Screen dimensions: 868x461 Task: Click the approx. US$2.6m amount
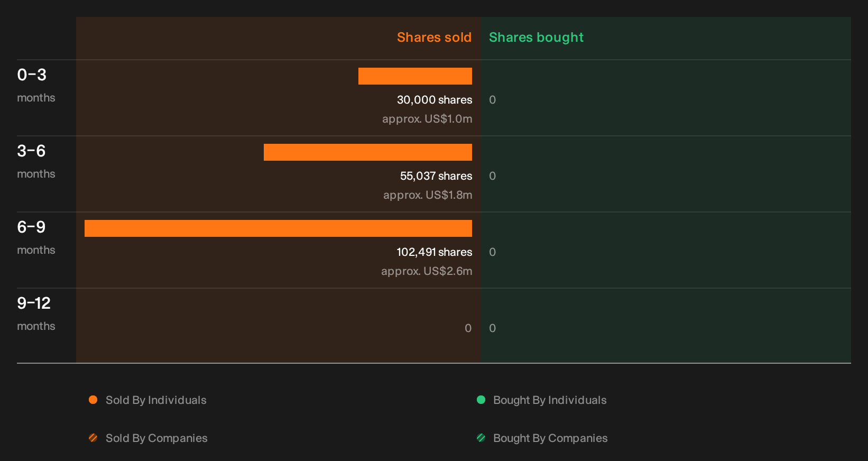click(427, 271)
